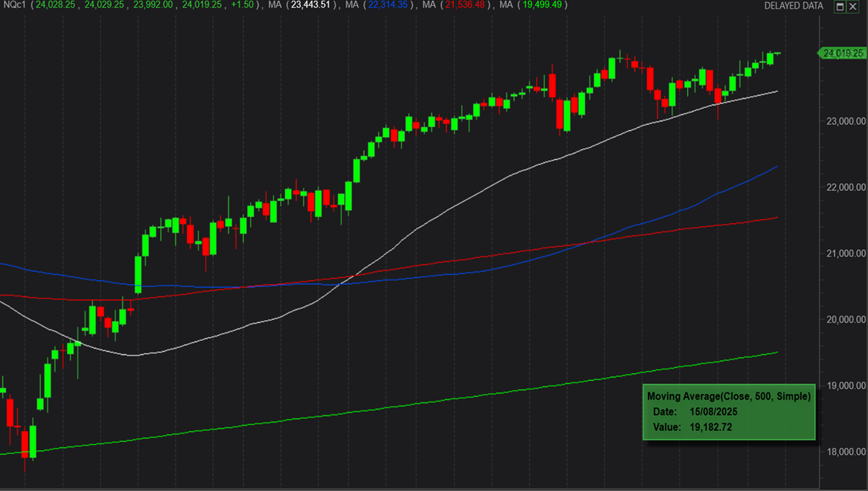Click the NQc1 symbol label
868x491 pixels.
15,5
